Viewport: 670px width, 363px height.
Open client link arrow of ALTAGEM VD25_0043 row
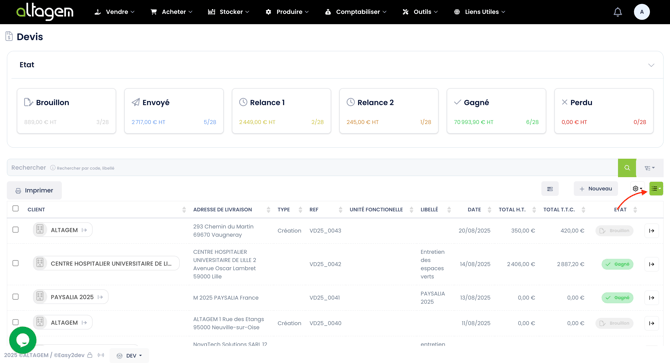click(x=84, y=230)
